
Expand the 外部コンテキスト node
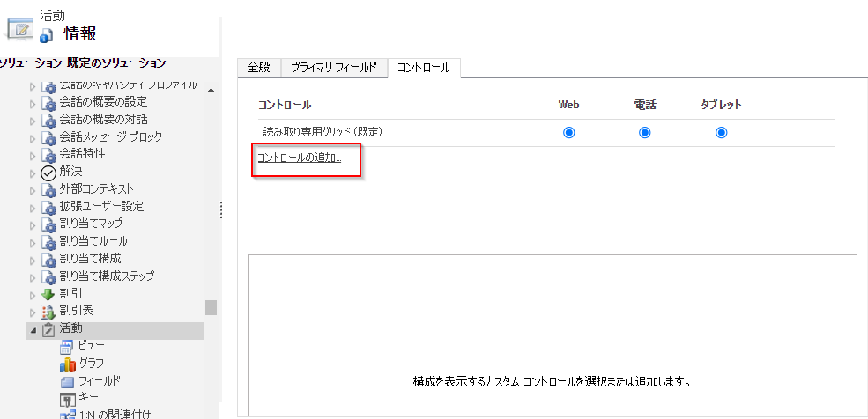[32, 190]
